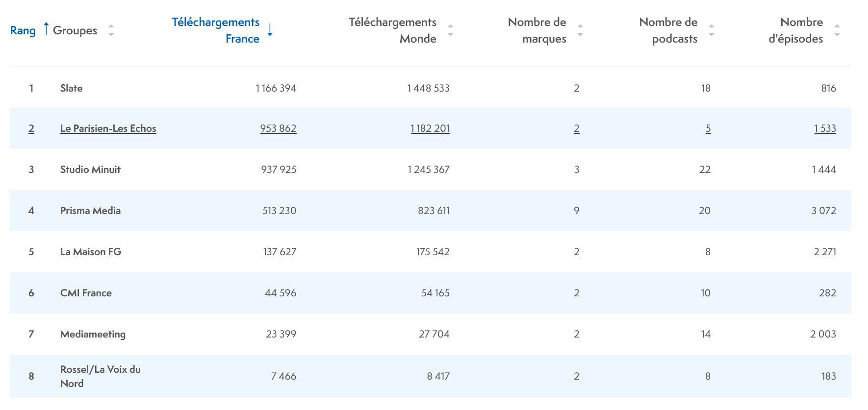Click sort arrows beside Nombre de marques
The height and width of the screenshot is (410, 868).
580,30
